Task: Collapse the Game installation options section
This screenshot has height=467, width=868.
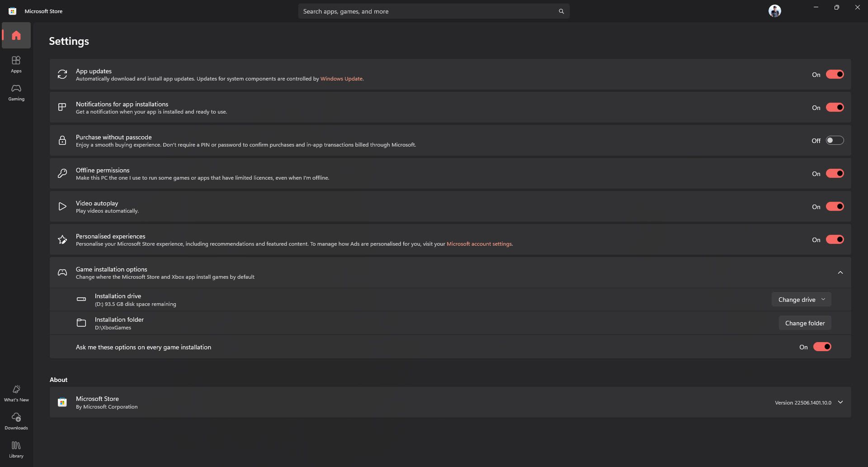Action: coord(840,272)
